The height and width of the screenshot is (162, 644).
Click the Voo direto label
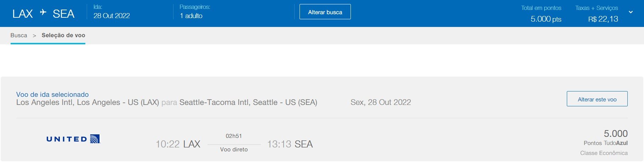(x=234, y=150)
